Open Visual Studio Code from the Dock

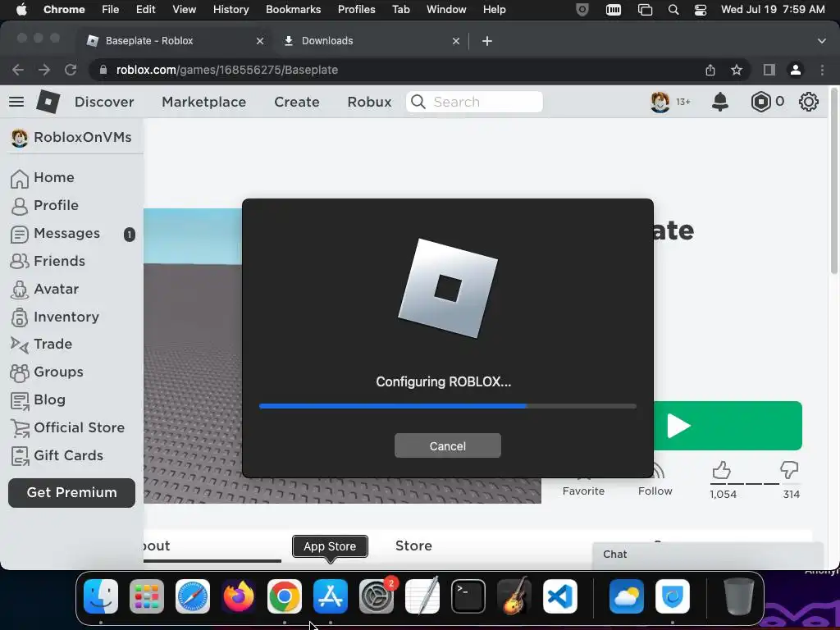pyautogui.click(x=559, y=596)
